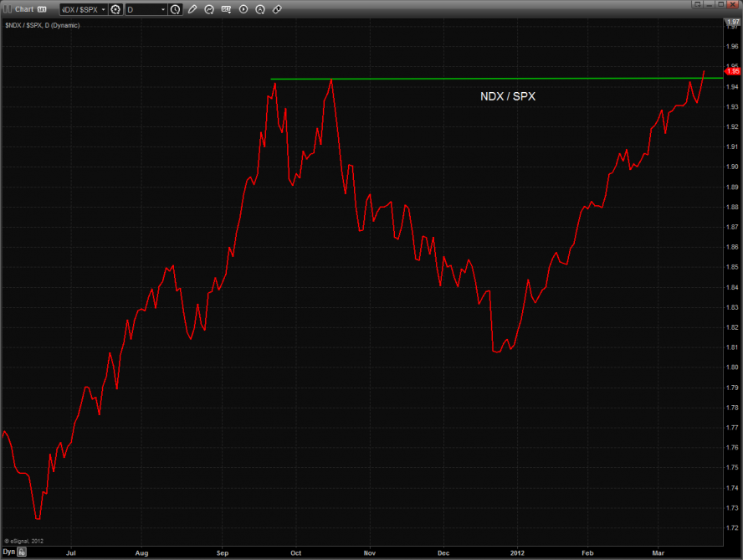The width and height of the screenshot is (743, 560).
Task: Open the window options dropdown near minimize
Action: coord(696,5)
